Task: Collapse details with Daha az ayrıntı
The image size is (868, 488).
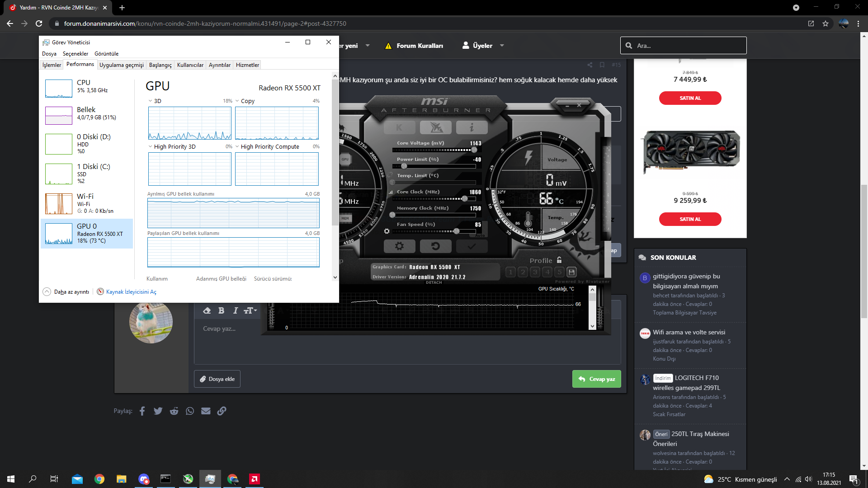Action: 66,291
